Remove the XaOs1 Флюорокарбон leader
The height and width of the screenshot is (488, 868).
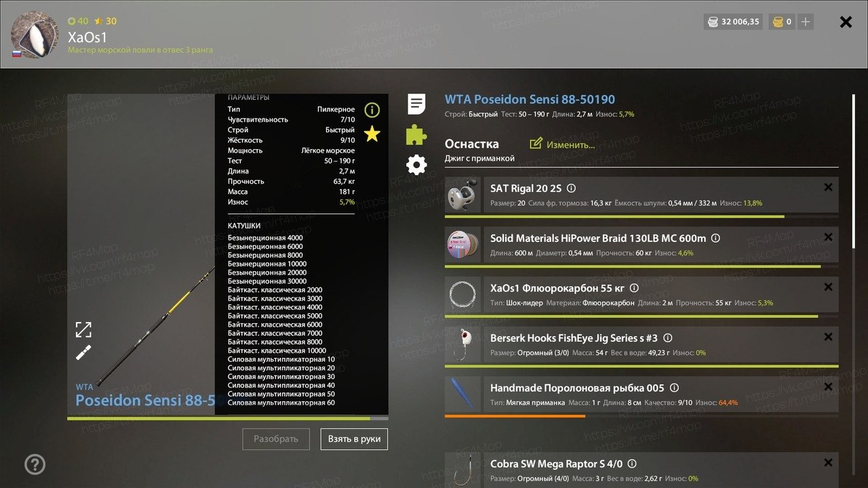tap(828, 287)
